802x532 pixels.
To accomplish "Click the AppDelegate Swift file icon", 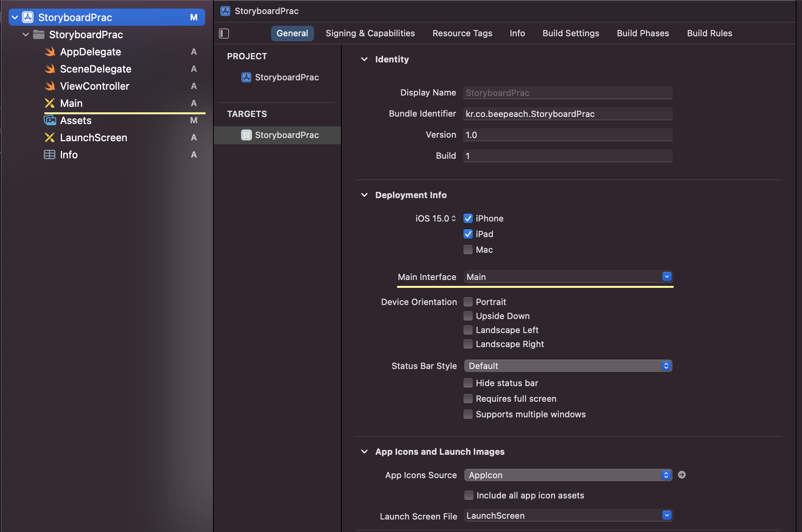I will [x=50, y=52].
